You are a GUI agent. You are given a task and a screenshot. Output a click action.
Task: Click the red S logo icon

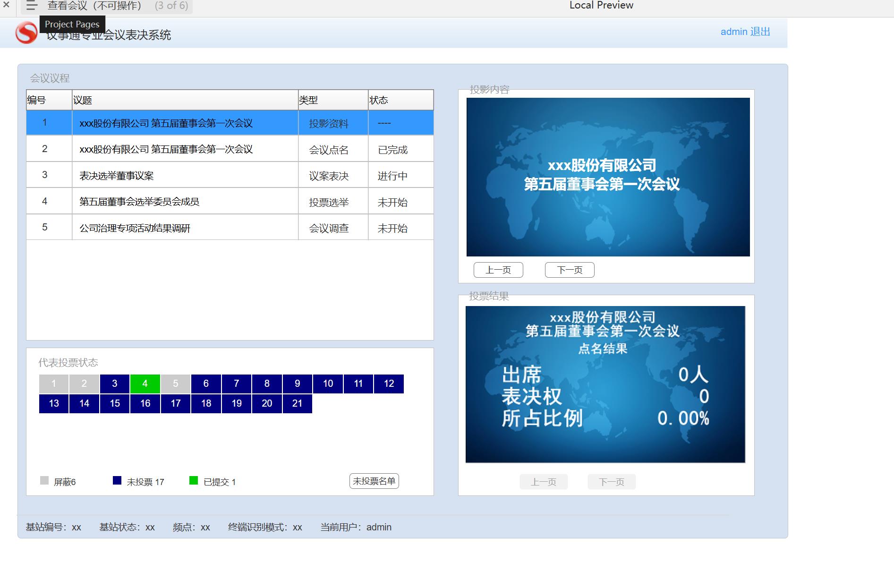click(26, 33)
